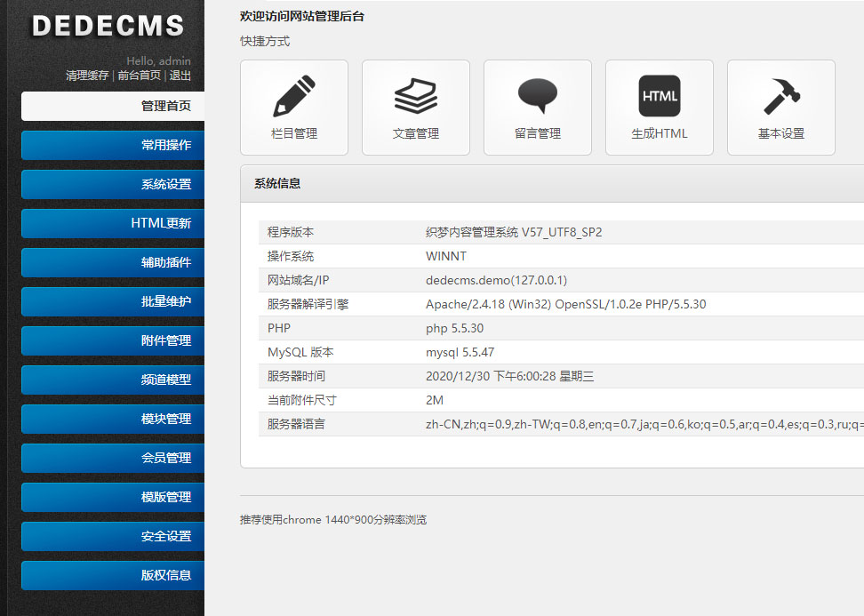
Task: Click the 文章管理 shortcut label
Action: pos(415,133)
